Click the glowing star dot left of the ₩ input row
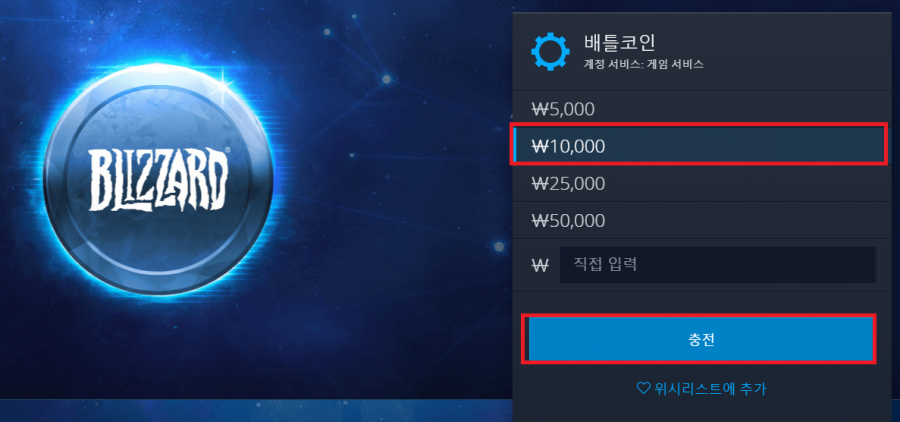 pos(499,246)
